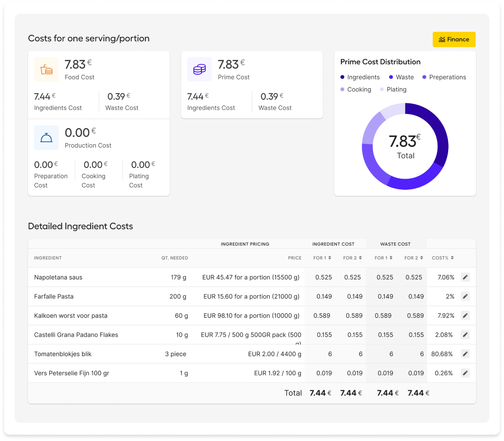Click the 7.06% cost percentage cell

(x=446, y=277)
